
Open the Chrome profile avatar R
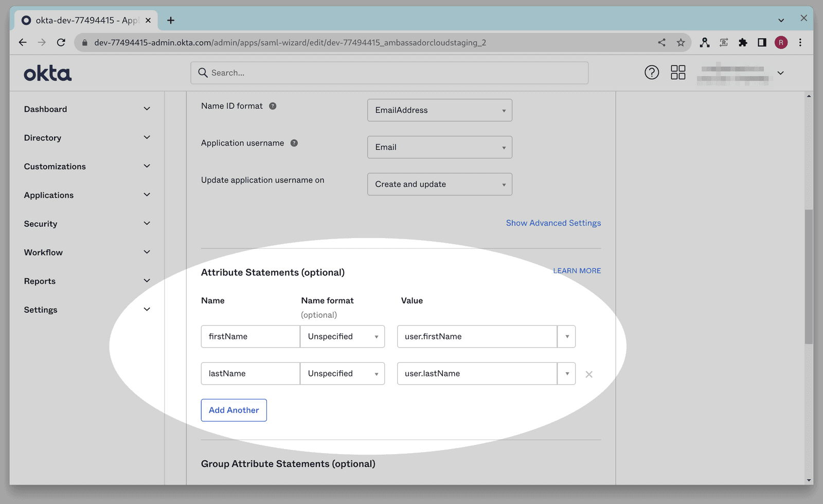click(x=781, y=43)
